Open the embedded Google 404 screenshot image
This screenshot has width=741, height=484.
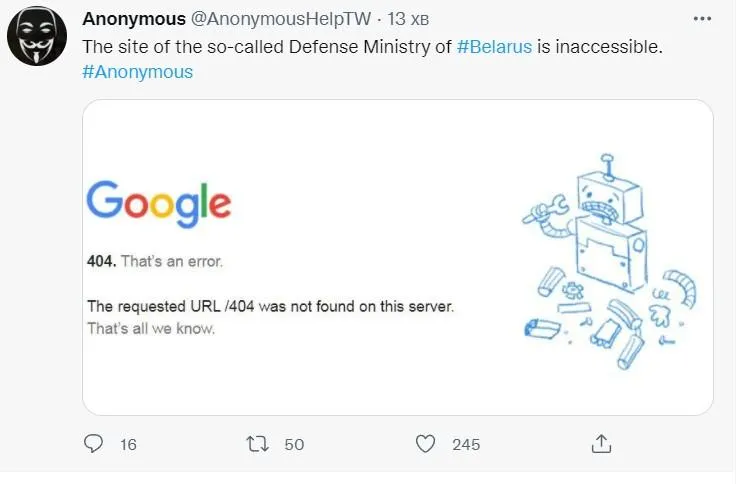point(397,256)
